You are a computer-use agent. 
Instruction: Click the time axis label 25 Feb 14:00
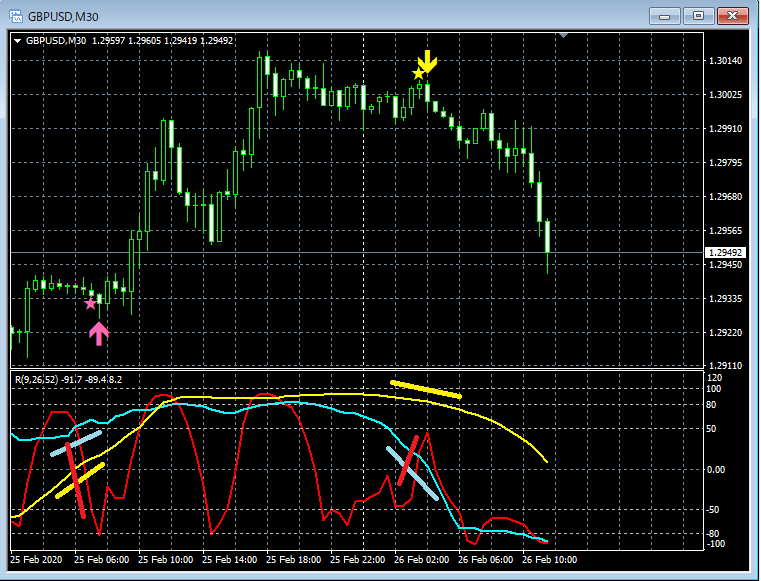(230, 560)
